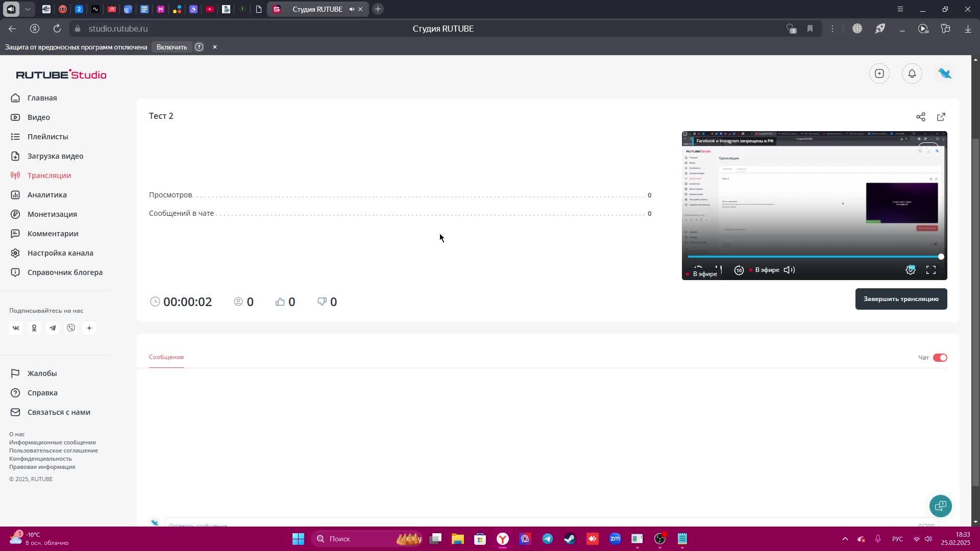Open the support chat bubble button
Screen dimensions: 980x551
(x=941, y=506)
